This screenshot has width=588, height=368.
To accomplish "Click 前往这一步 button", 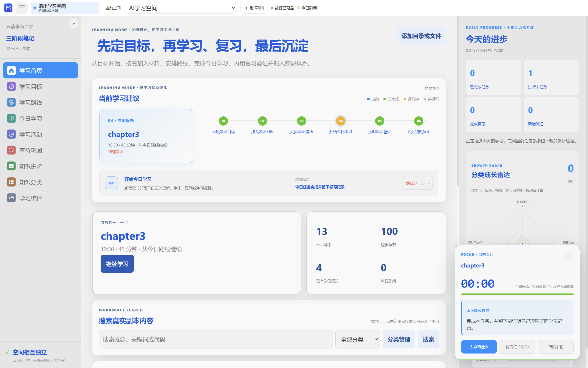I will [x=417, y=183].
